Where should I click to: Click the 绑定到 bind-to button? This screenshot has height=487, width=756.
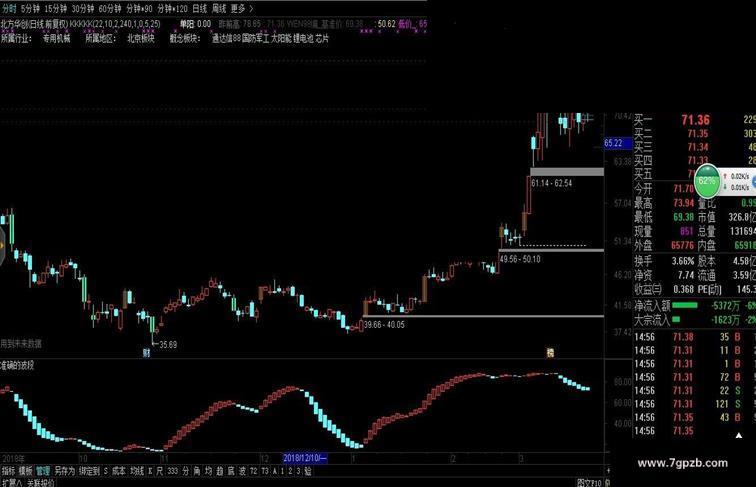click(x=89, y=471)
